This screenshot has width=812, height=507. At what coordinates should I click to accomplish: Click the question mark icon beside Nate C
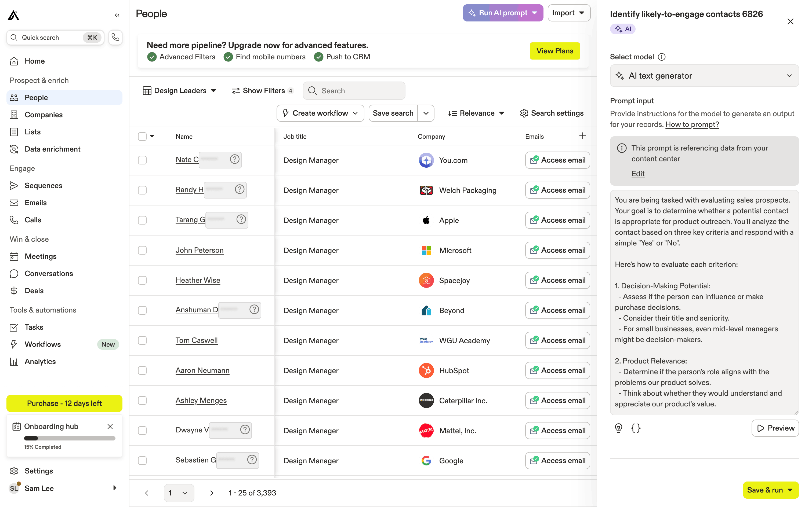(234, 159)
